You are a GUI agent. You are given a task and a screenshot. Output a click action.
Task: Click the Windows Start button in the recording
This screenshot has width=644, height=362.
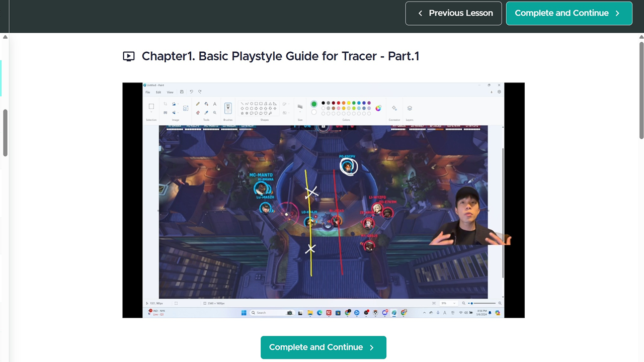(244, 313)
